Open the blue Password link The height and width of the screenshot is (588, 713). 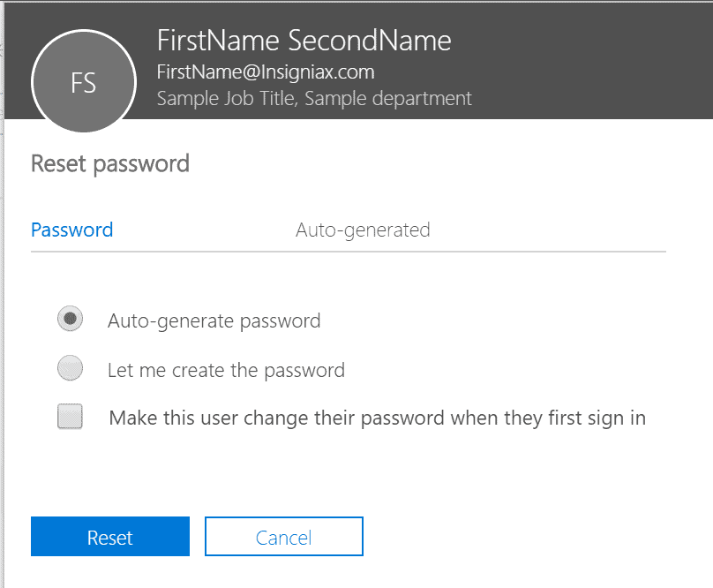[71, 230]
